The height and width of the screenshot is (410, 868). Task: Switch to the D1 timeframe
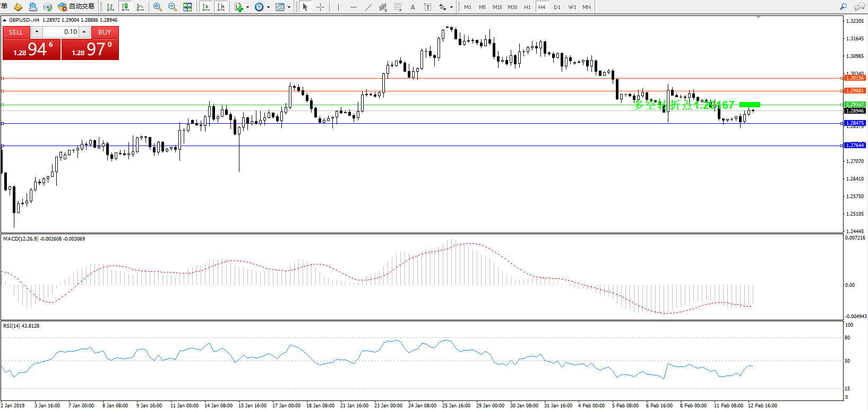[x=557, y=7]
